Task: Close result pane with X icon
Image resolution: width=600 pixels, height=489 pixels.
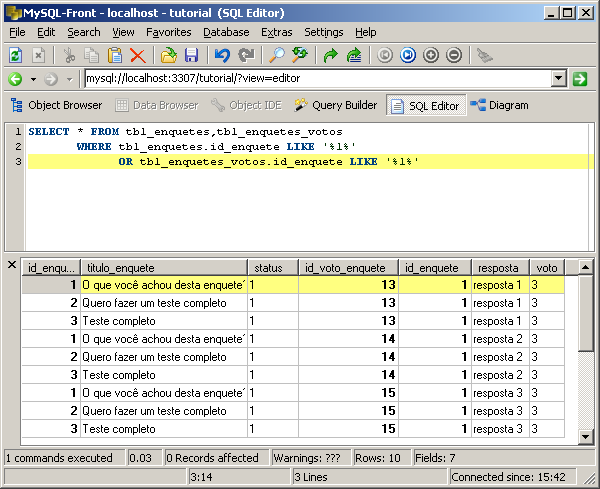Action: click(12, 264)
